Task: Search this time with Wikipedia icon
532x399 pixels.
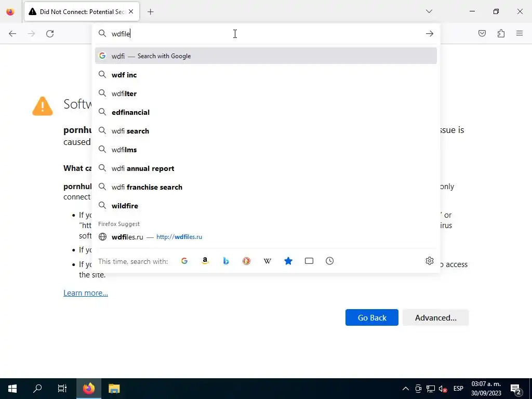Action: click(268, 261)
